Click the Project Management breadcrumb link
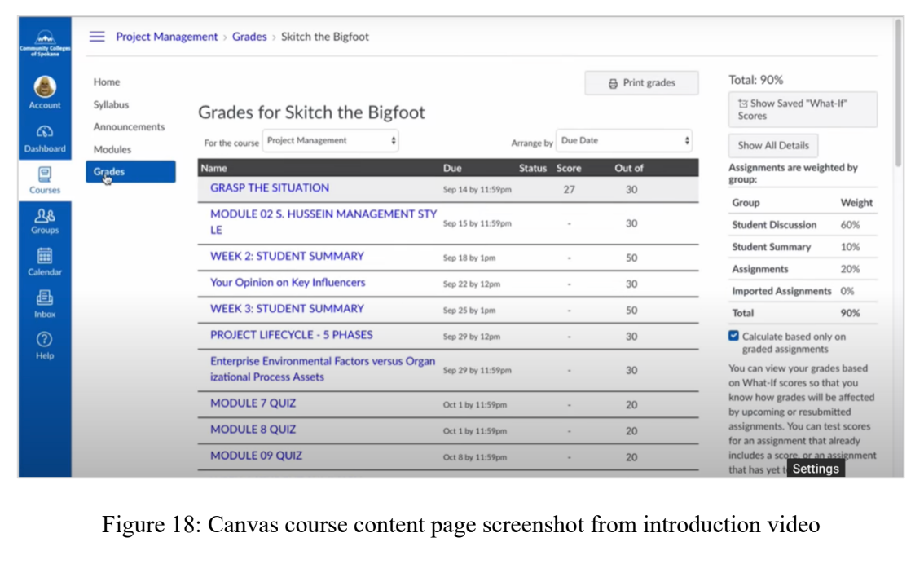Viewport: 924px width, 564px height. [x=167, y=37]
